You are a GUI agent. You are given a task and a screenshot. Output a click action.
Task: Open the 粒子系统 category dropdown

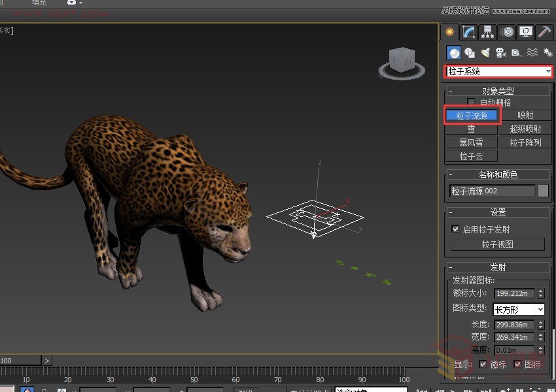tap(498, 71)
